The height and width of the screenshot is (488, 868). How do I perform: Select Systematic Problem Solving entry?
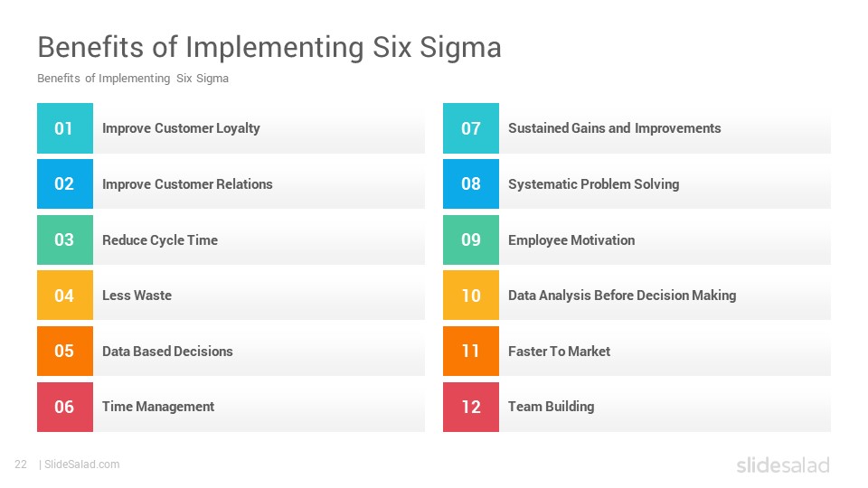pos(593,184)
